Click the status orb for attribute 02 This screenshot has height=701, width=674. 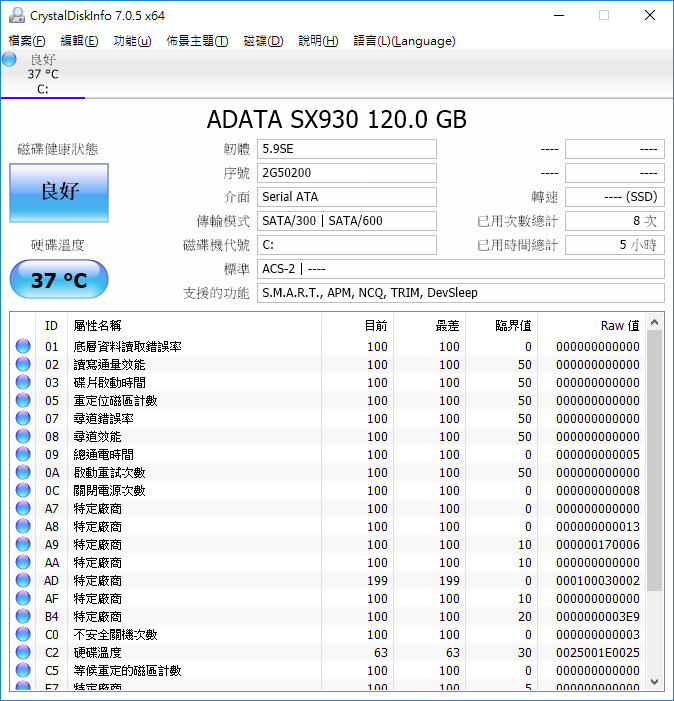point(23,364)
